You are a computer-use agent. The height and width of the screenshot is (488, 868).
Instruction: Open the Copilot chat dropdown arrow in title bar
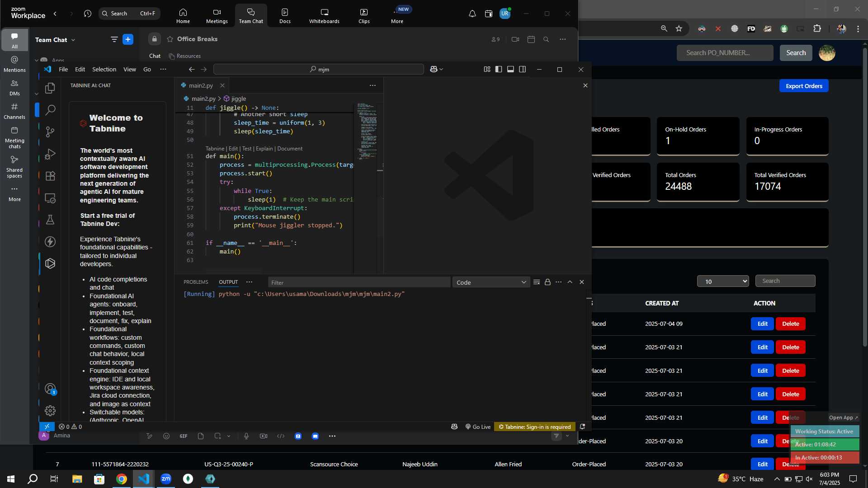pyautogui.click(x=441, y=69)
